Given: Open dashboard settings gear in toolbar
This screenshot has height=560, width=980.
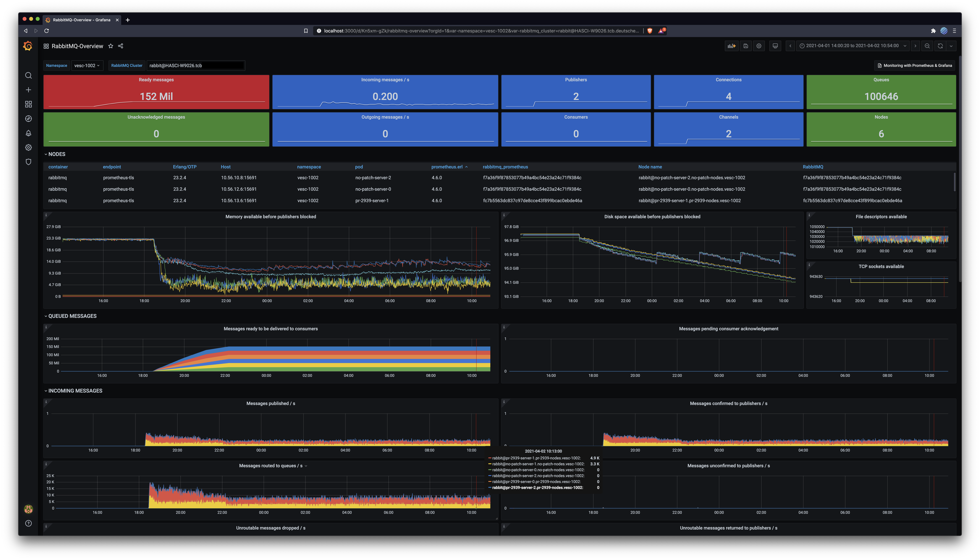Looking at the screenshot, I should tap(759, 46).
